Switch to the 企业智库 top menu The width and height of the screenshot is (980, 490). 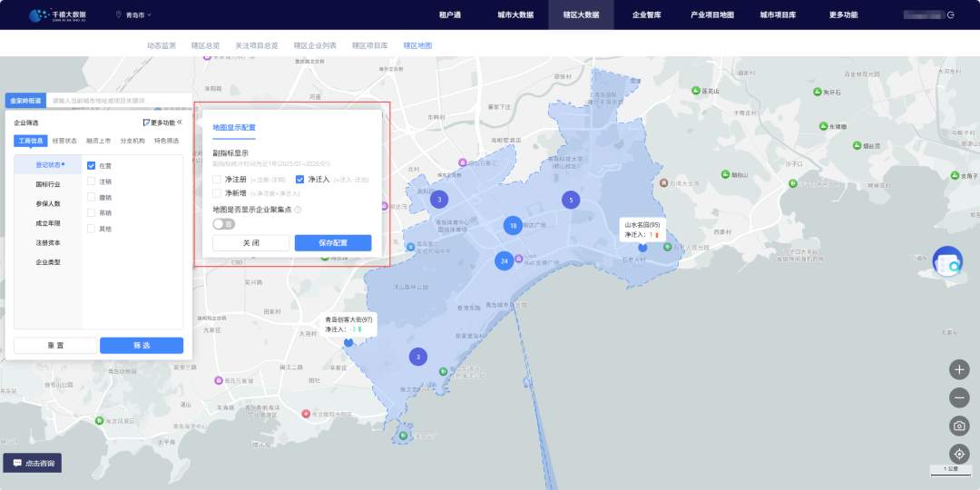coord(646,15)
